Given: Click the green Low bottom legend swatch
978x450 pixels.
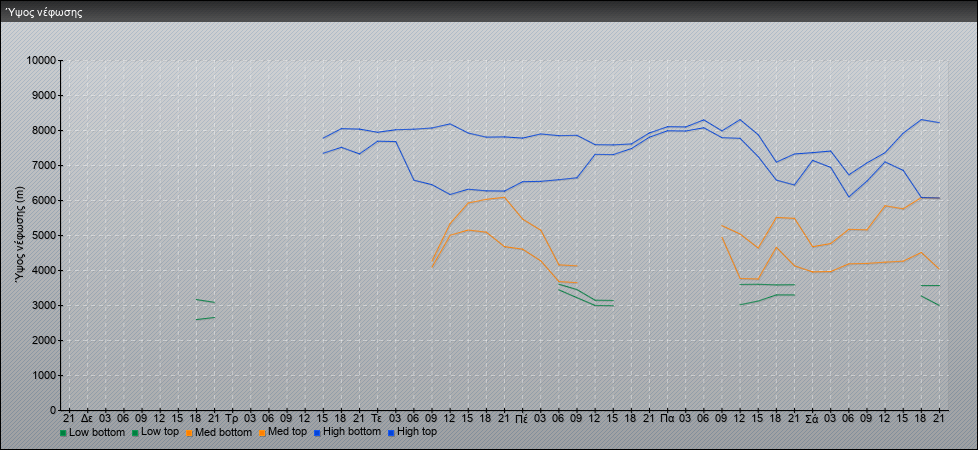Looking at the screenshot, I should (63, 433).
